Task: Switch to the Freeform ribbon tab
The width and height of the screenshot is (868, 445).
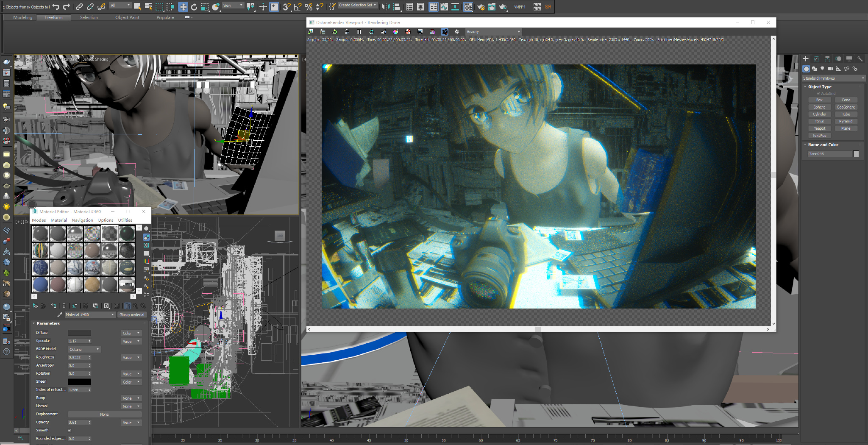Action: pyautogui.click(x=53, y=17)
